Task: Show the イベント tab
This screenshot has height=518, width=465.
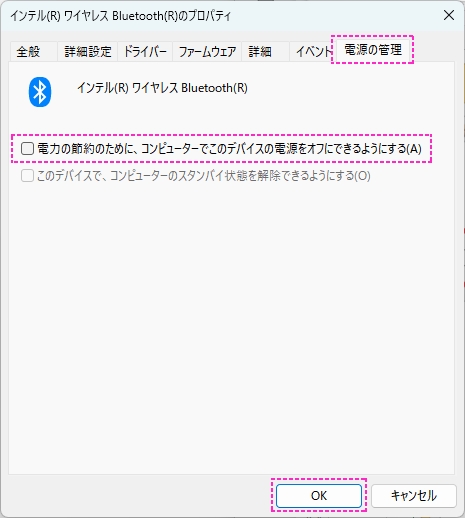Action: click(x=313, y=52)
